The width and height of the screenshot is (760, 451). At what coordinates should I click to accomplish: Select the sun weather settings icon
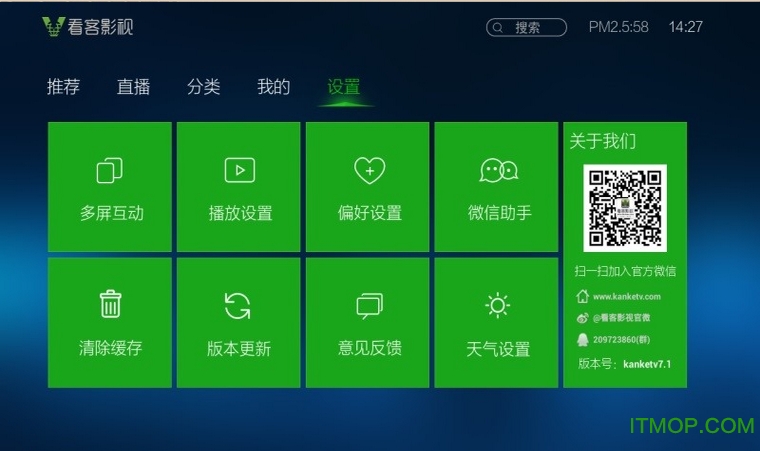pyautogui.click(x=497, y=305)
